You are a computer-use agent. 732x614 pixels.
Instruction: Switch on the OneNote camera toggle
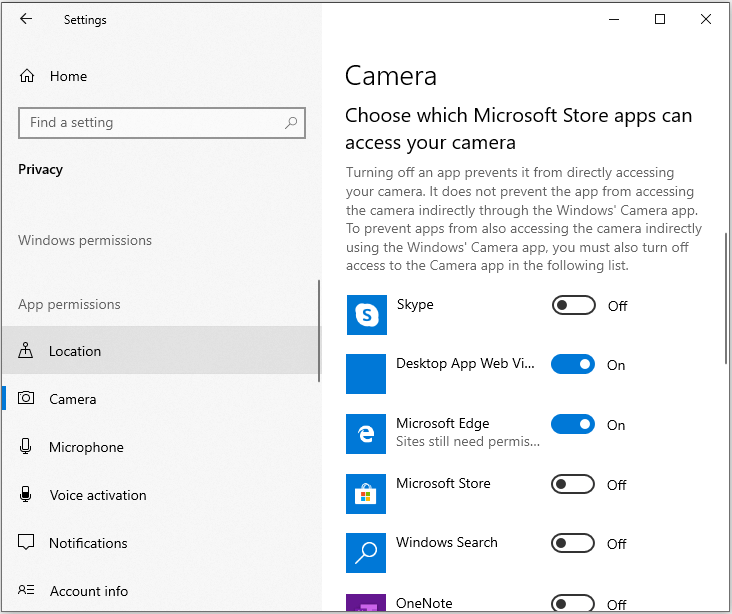point(573,603)
